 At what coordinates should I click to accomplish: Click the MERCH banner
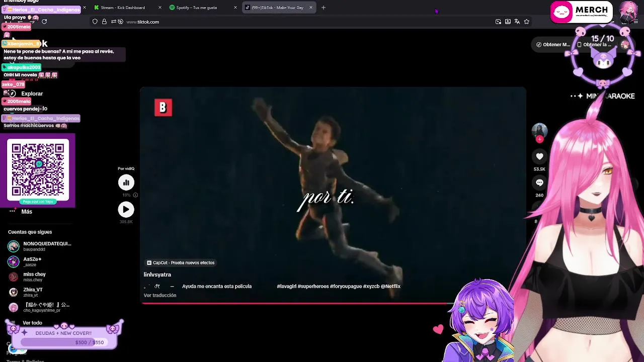pyautogui.click(x=581, y=12)
